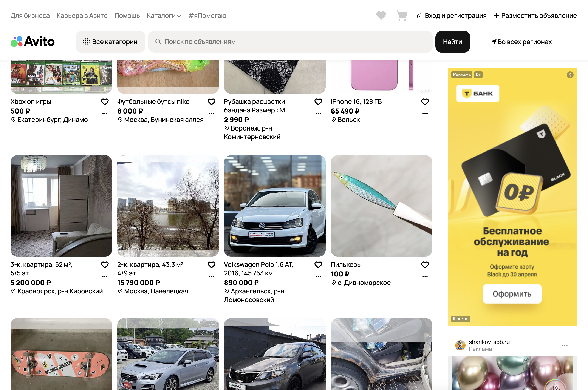
Task: Add Volkswagen Polo listing to favorites
Action: click(318, 265)
